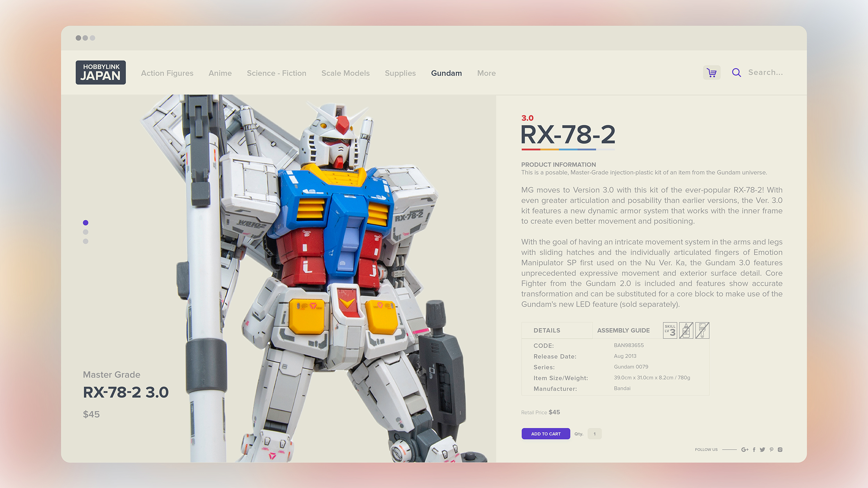Select the second slide indicator dot
Screen dimensions: 868x488
point(86,232)
